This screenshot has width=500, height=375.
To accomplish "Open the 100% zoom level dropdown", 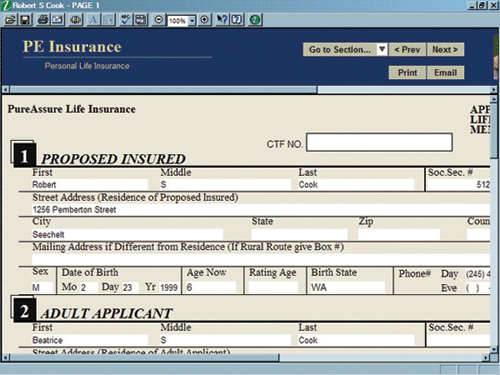I will click(x=192, y=21).
